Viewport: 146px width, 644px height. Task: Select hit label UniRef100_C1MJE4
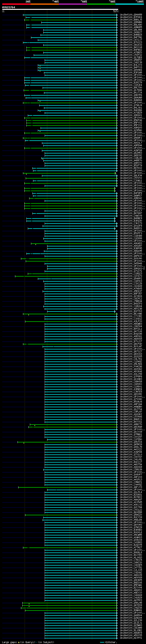(131, 85)
